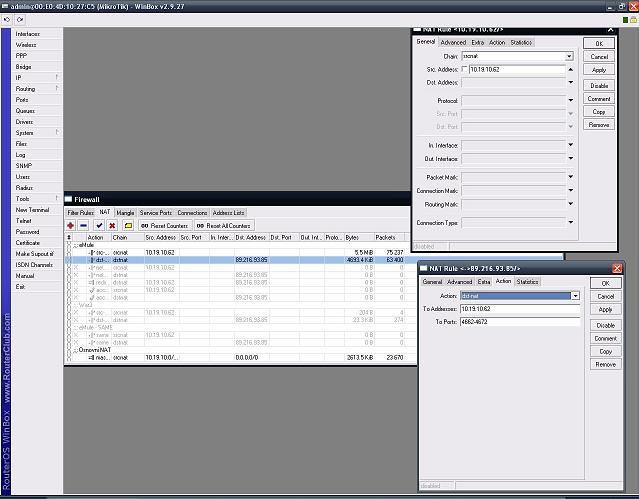Open Connections tab in Firewall window
The image size is (639, 499).
point(192,213)
